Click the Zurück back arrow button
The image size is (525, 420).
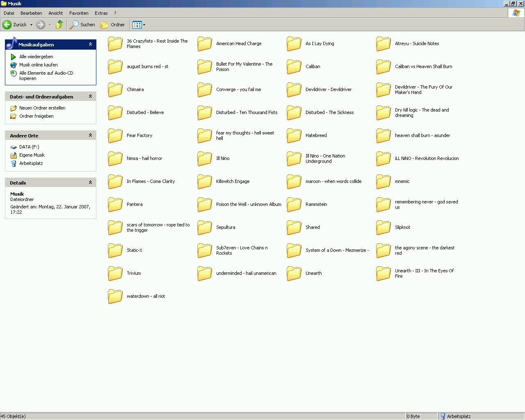tap(7, 25)
